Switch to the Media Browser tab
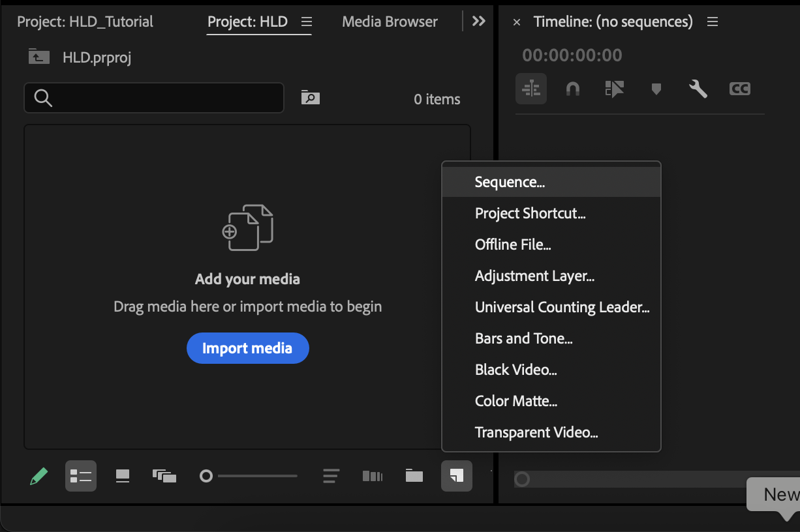This screenshot has height=532, width=800. pyautogui.click(x=390, y=22)
